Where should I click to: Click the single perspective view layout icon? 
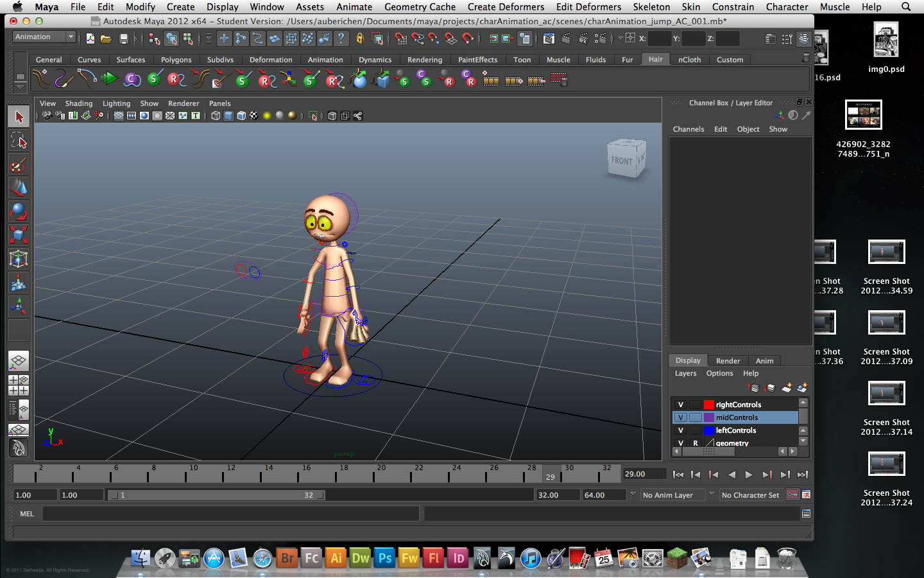(18, 362)
